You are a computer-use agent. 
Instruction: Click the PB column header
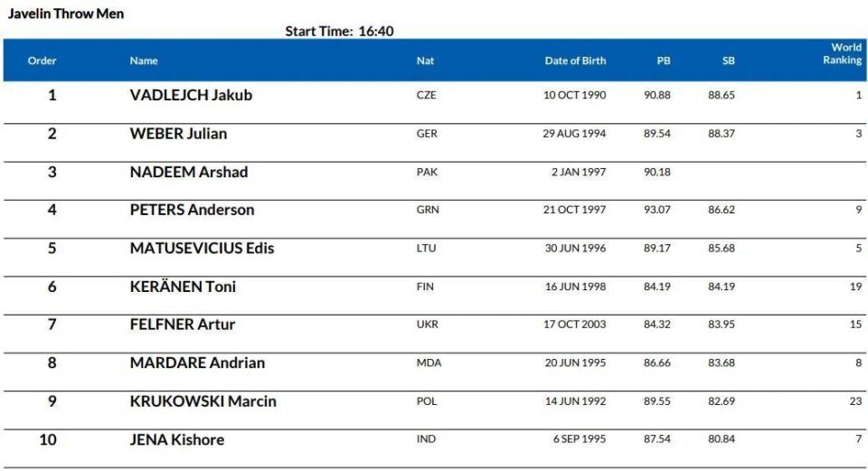click(x=664, y=61)
